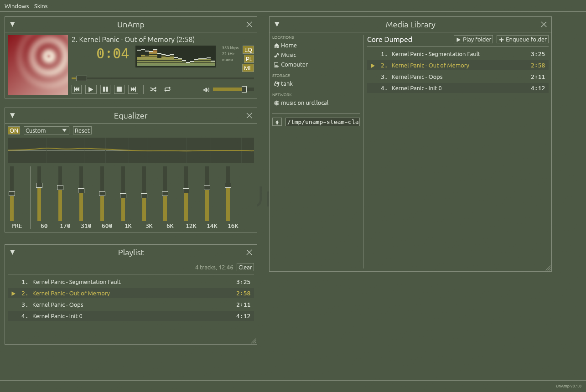Turn the equalizer ON button off
Viewport: 586px width, 392px height.
click(14, 130)
